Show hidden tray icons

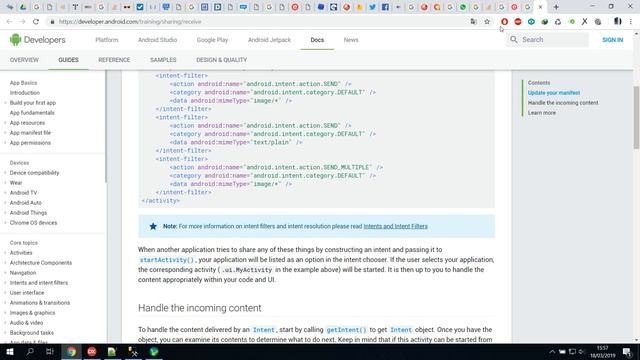point(552,352)
